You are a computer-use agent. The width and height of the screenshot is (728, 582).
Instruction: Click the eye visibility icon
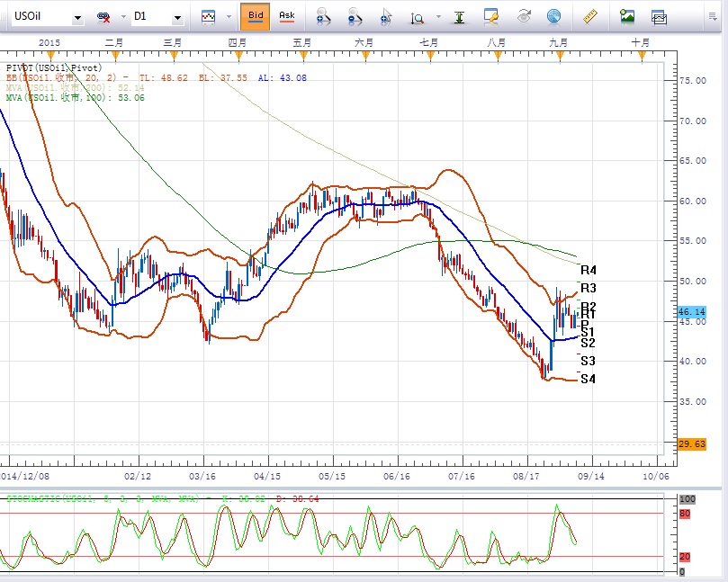523,16
